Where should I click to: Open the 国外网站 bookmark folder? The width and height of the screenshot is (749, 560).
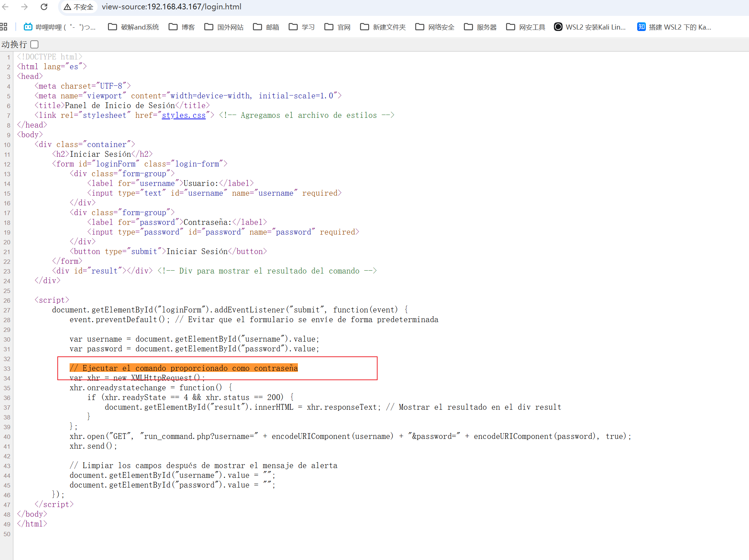point(224,27)
